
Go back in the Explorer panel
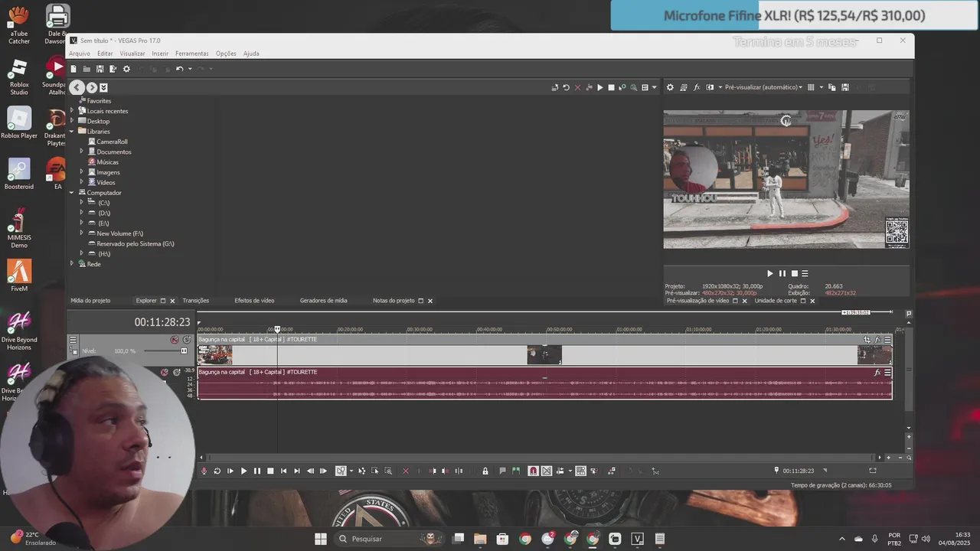77,87
